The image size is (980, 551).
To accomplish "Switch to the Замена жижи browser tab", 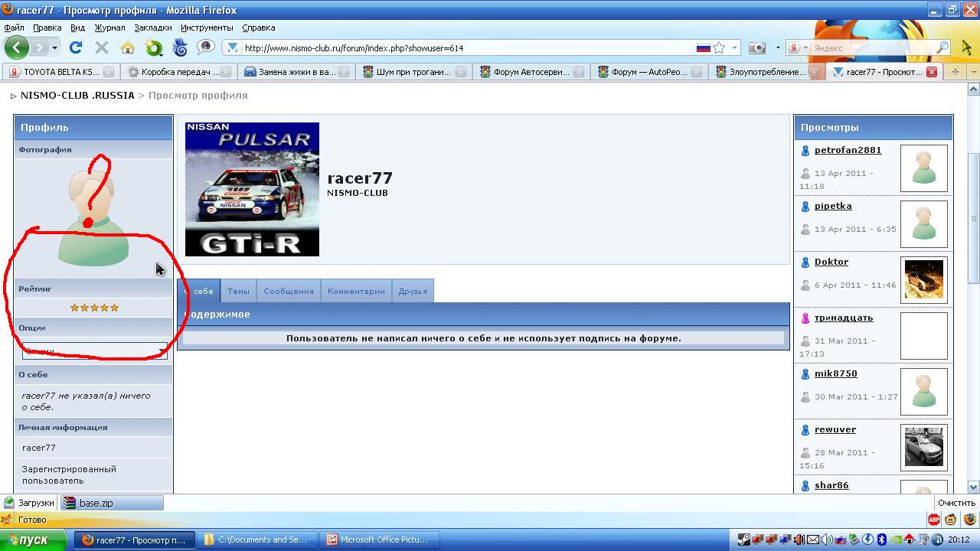I will pos(296,72).
